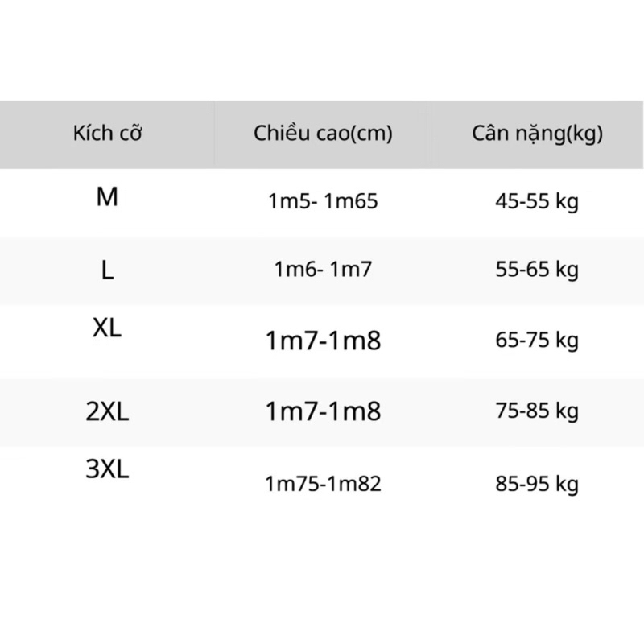Select the weight value '65-75 kg'
This screenshot has height=644, width=644.
[537, 341]
